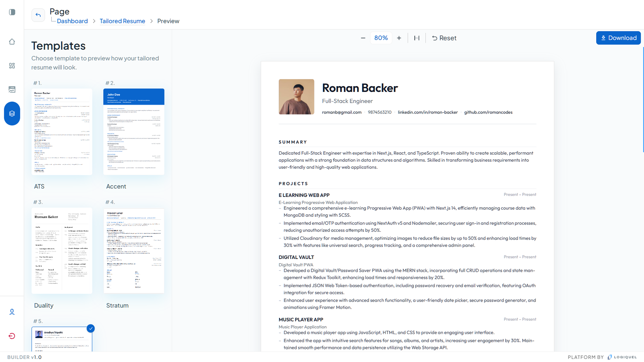
Task: Click the profile photo in resume
Action: pos(297,97)
